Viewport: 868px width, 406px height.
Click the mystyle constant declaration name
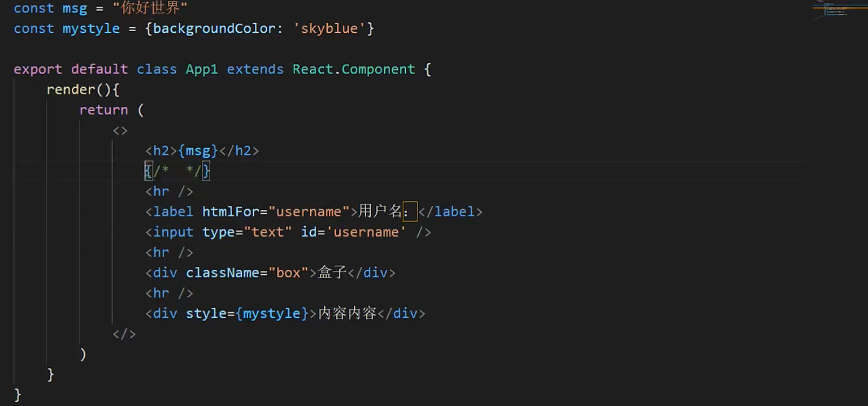[91, 28]
